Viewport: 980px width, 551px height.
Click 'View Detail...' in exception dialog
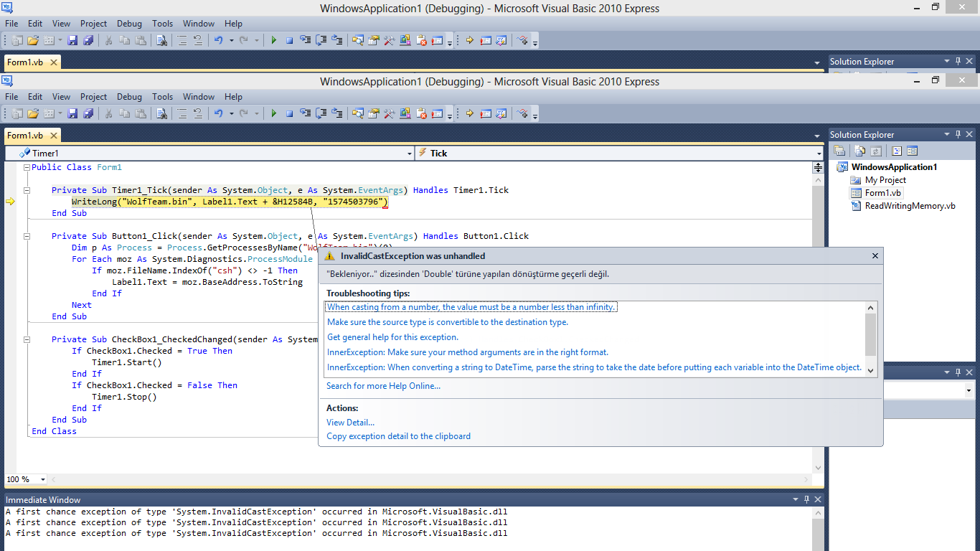350,423
